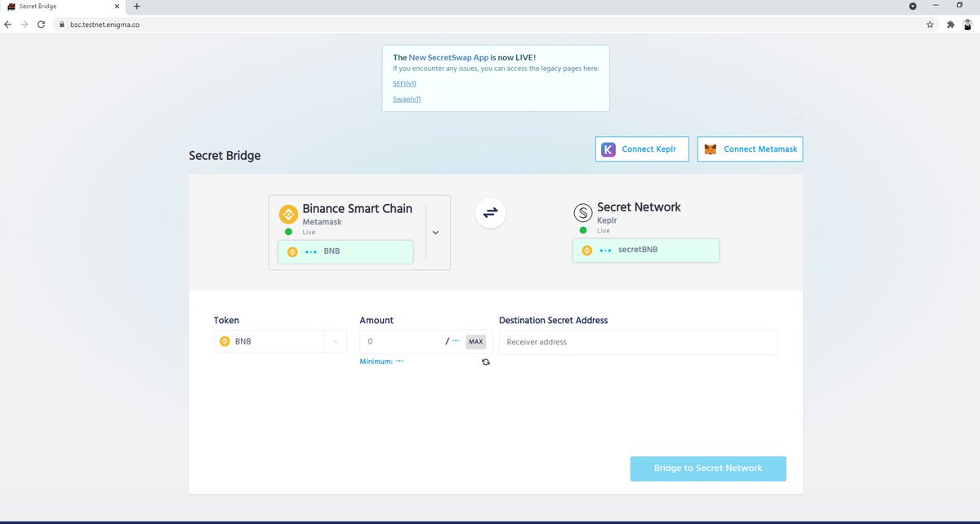Set the amount with the MAX button
Image resolution: width=980 pixels, height=524 pixels.
coord(476,341)
